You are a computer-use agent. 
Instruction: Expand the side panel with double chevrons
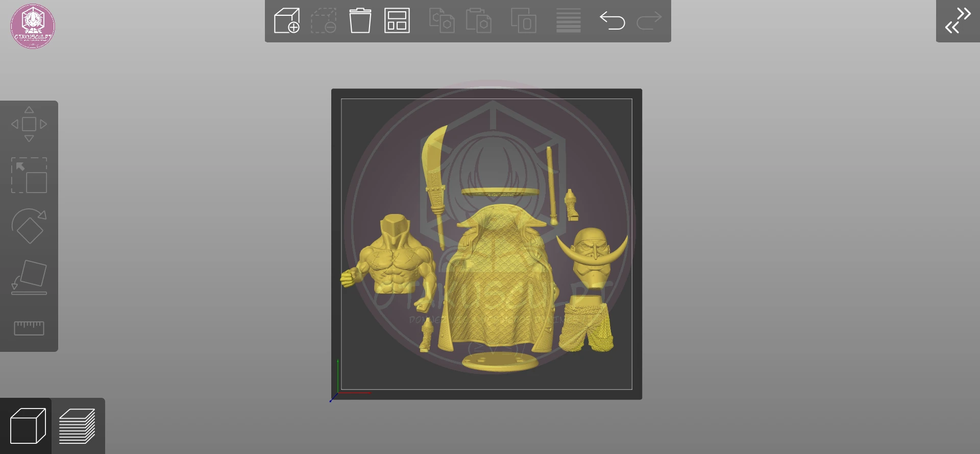958,21
